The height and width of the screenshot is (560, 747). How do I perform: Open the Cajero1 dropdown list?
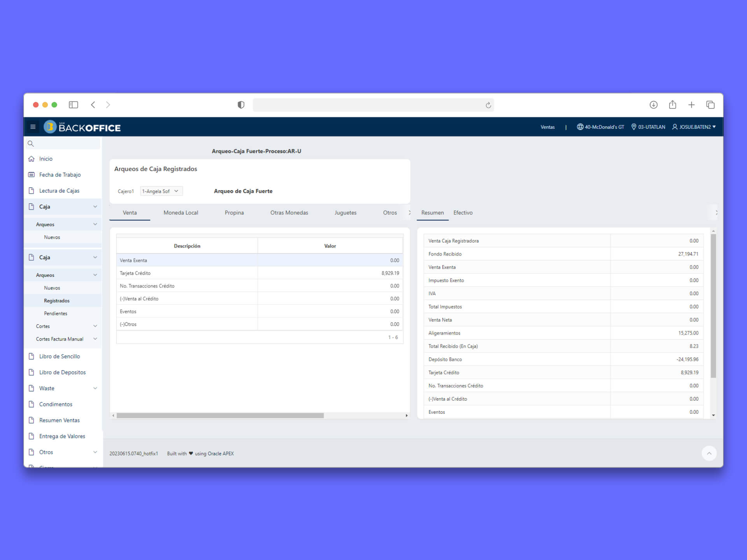161,191
